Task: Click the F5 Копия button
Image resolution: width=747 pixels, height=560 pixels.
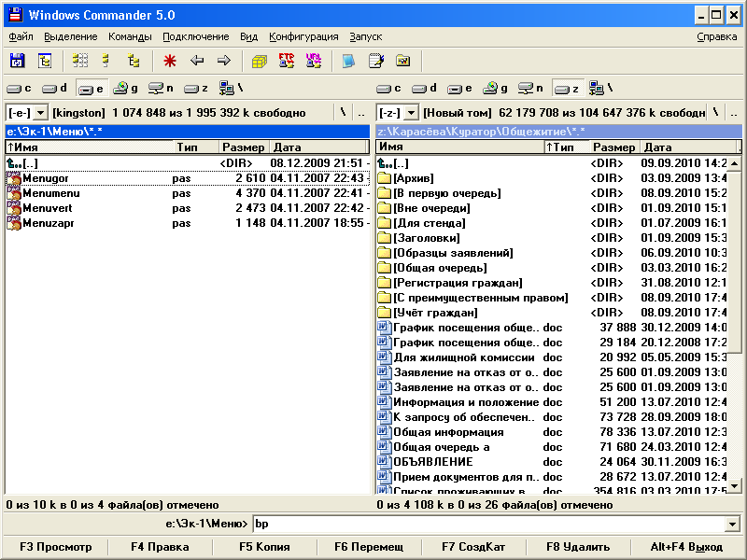Action: [264, 547]
